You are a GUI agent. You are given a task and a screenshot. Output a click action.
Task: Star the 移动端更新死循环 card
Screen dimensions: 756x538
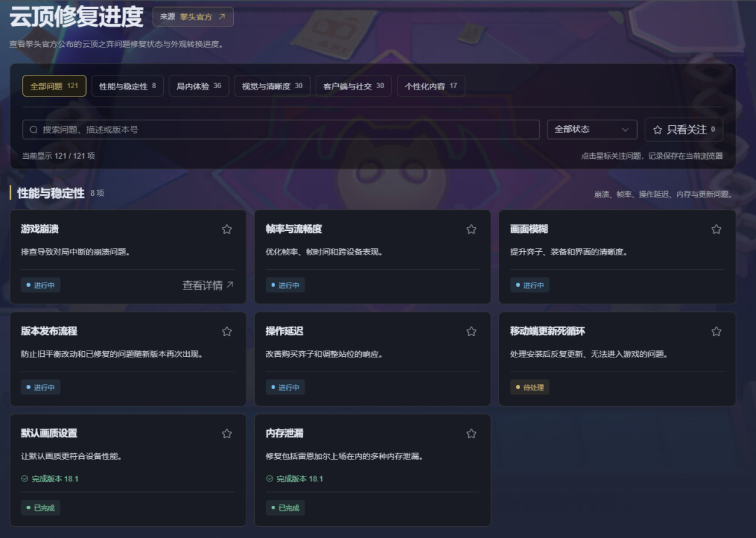click(717, 332)
